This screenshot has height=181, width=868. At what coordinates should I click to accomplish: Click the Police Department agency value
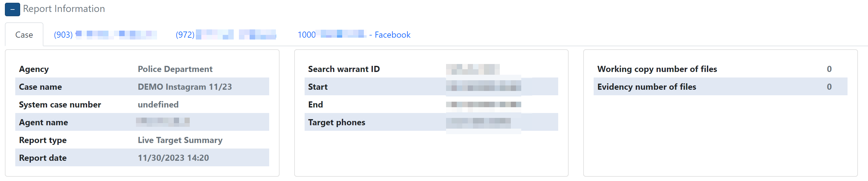point(175,69)
